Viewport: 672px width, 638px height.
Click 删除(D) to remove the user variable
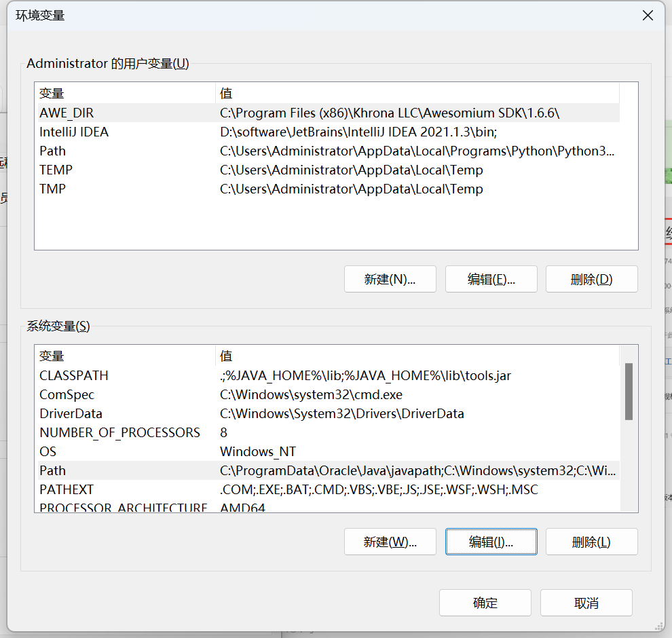[591, 278]
